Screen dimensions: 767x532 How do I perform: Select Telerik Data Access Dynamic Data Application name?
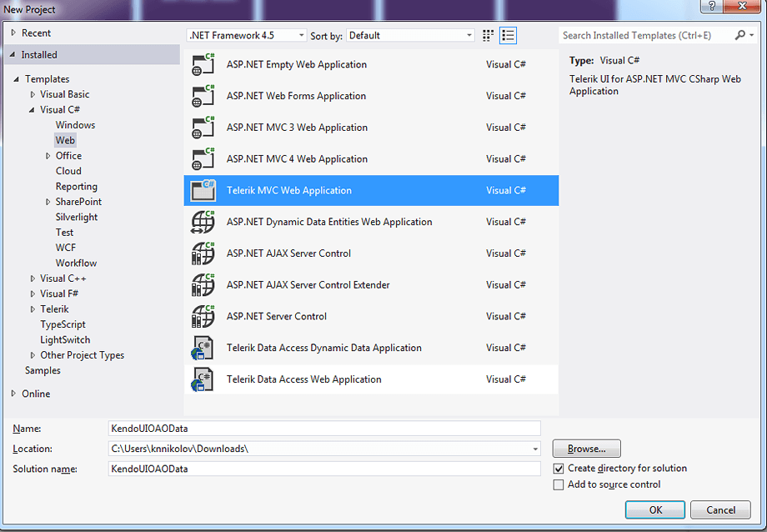tap(323, 348)
